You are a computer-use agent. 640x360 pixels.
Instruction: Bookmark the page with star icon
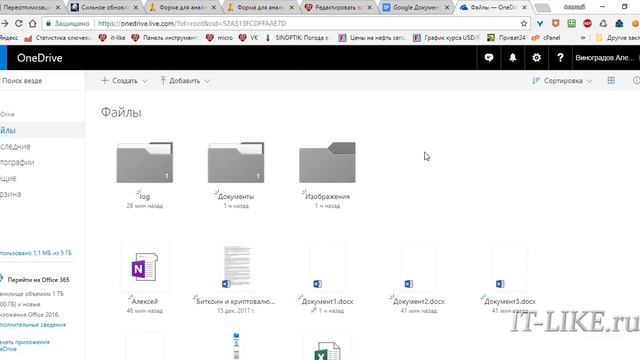click(x=524, y=24)
